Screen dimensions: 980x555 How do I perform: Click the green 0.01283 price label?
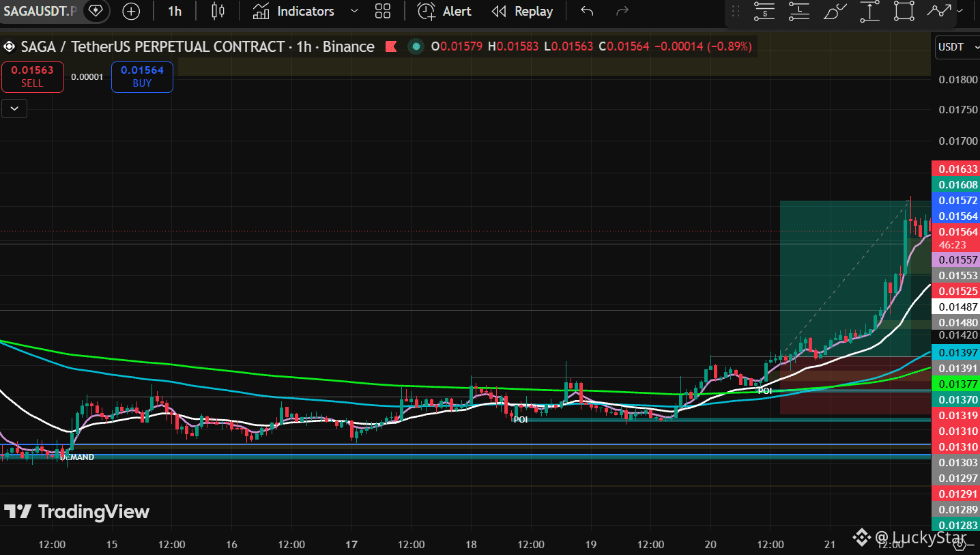pyautogui.click(x=955, y=525)
